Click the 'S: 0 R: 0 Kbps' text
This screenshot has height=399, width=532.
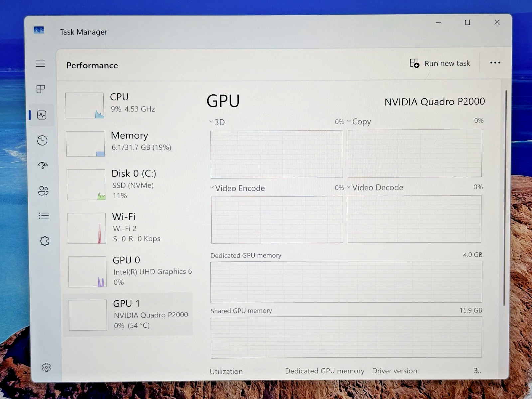coord(136,239)
